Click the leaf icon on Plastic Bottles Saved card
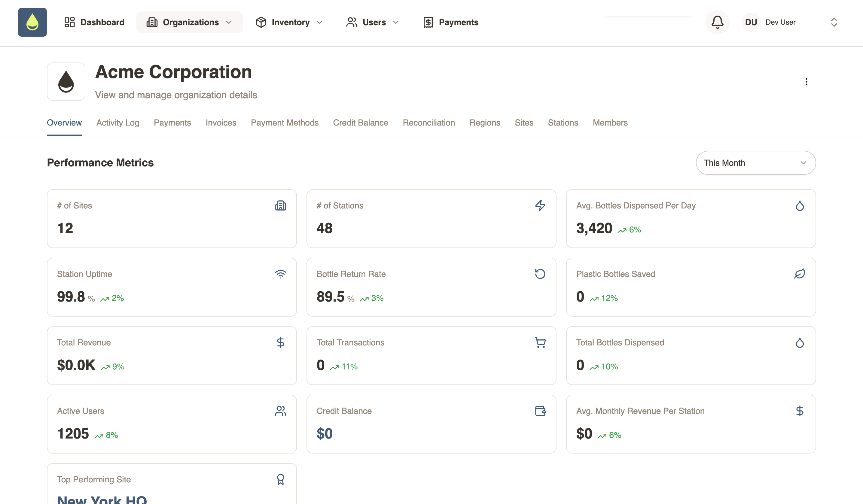 (800, 274)
